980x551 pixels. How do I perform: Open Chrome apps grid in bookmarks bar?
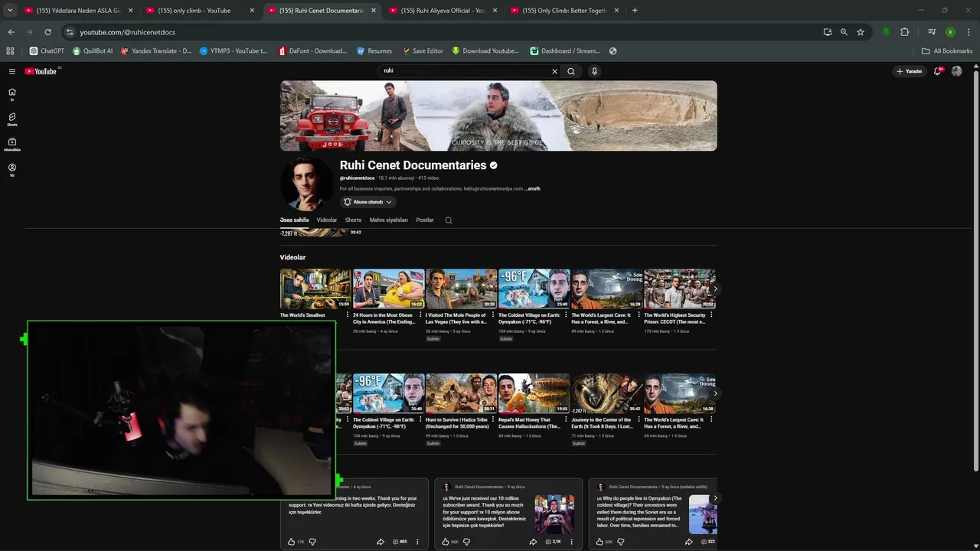(10, 51)
